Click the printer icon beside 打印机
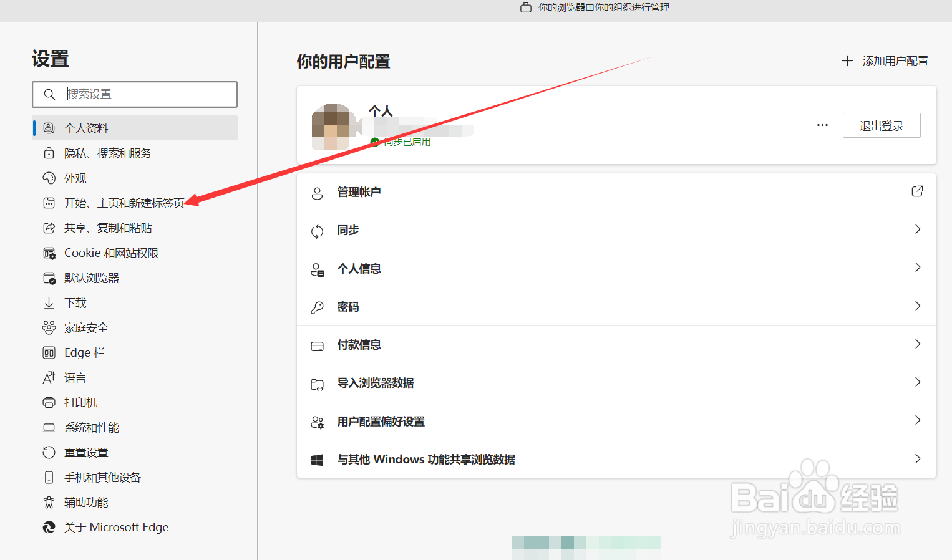This screenshot has height=560, width=952. click(x=49, y=402)
